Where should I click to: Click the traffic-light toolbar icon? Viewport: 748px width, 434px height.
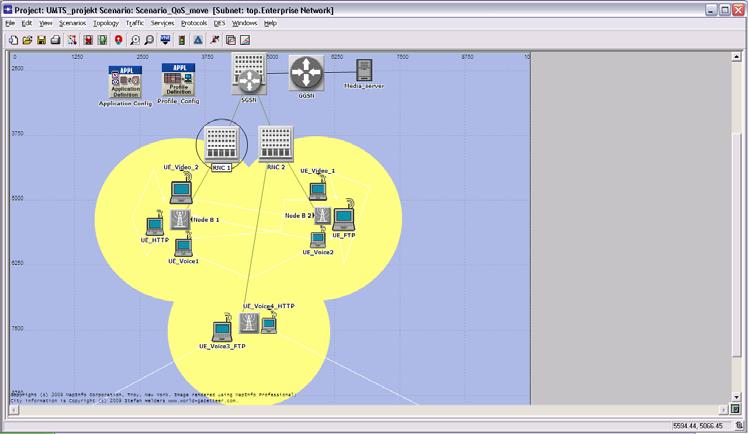[x=182, y=40]
